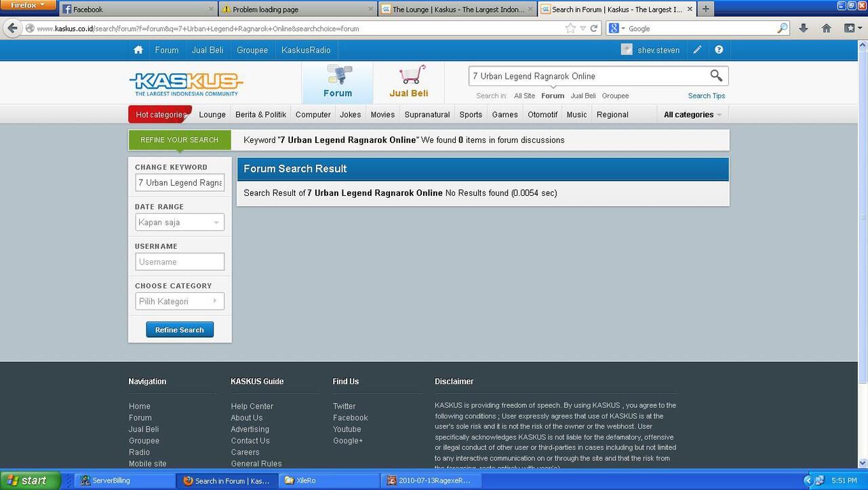Open the Games category
Viewport: 868px width, 490px height.
point(505,115)
